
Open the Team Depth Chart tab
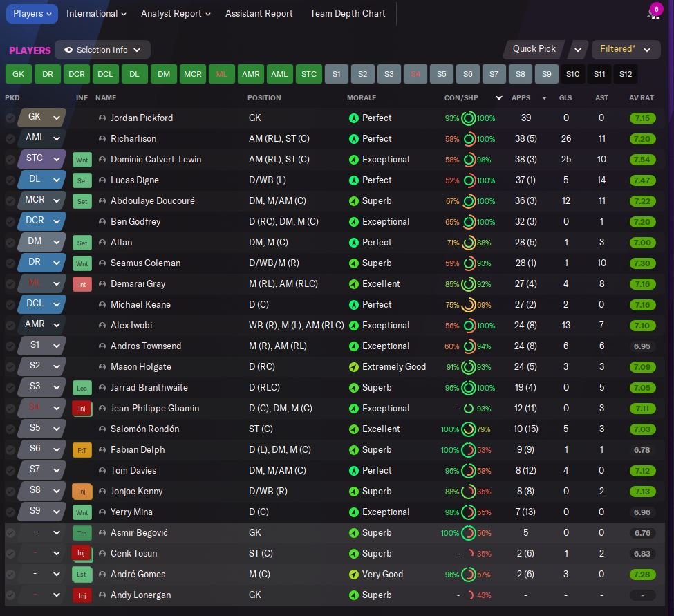[x=348, y=14]
